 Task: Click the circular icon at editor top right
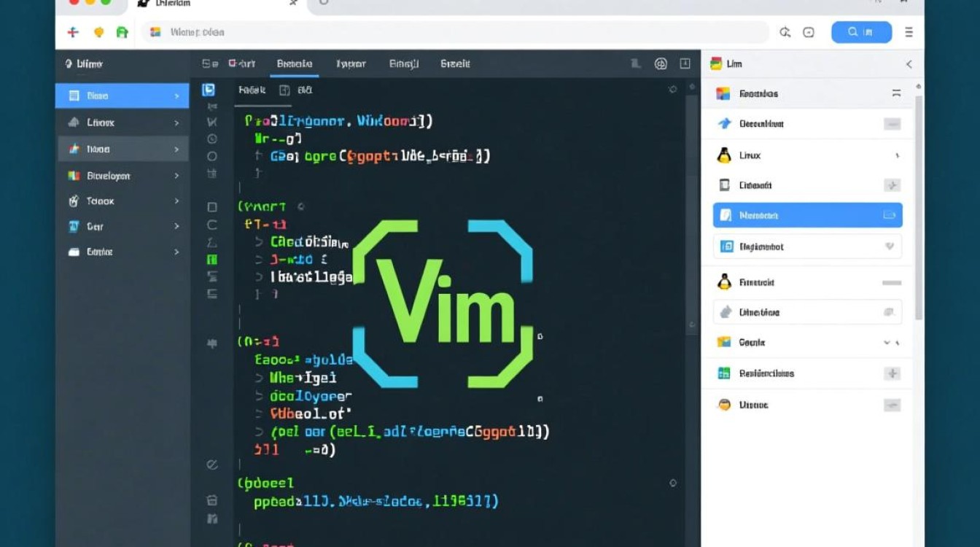661,64
